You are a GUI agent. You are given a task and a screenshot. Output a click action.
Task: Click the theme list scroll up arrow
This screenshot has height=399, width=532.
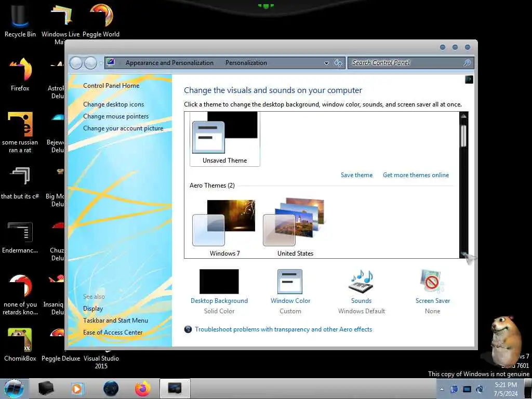[x=463, y=116]
